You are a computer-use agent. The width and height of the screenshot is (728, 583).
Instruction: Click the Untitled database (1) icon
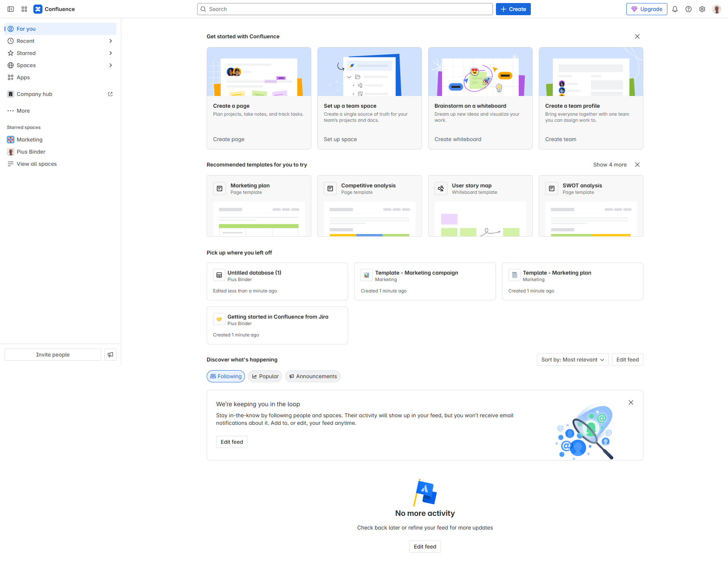point(219,275)
